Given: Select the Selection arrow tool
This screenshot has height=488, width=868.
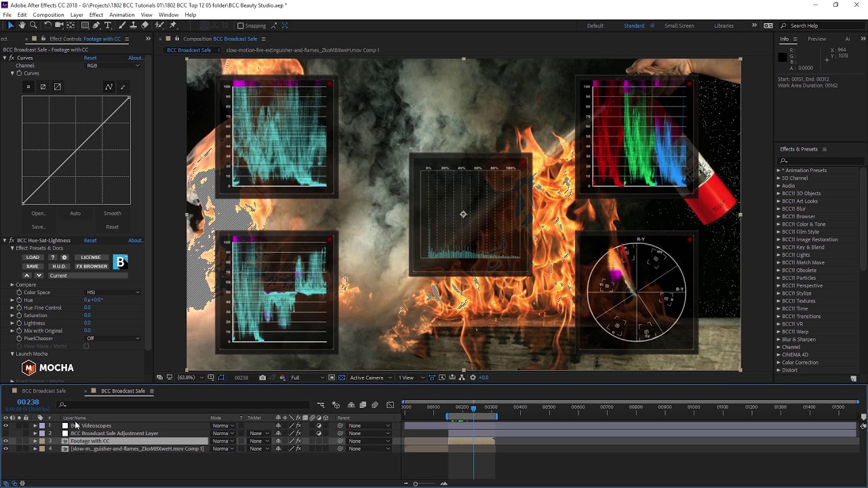Looking at the screenshot, I should (x=11, y=25).
